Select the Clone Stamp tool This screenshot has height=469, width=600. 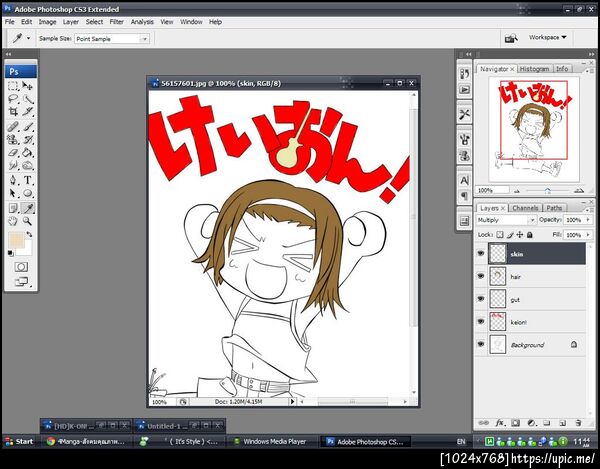[13, 140]
